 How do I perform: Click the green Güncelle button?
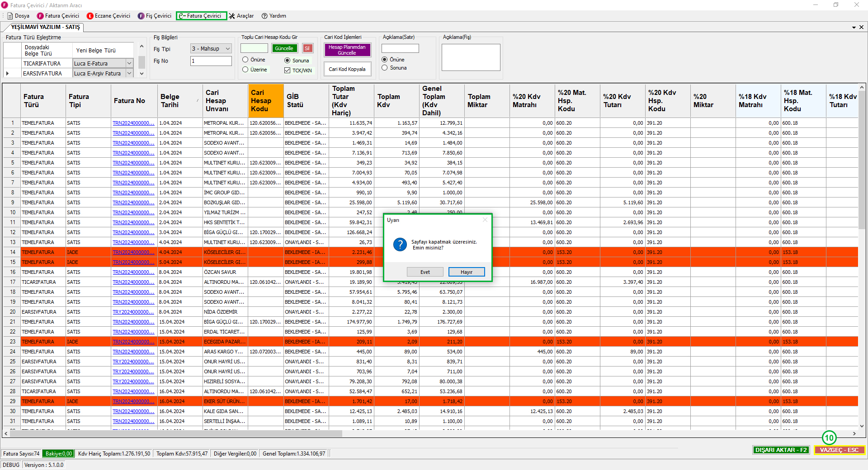(284, 48)
